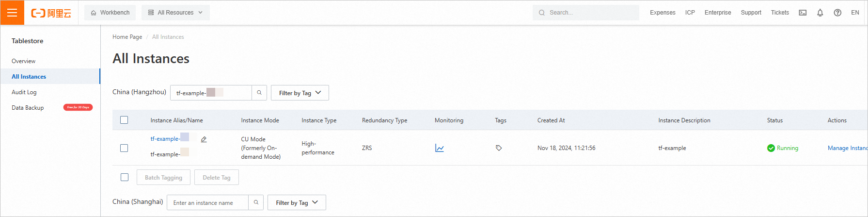Viewport: 868px width, 217px height.
Task: Focus the Shanghai instance name field
Action: pyautogui.click(x=207, y=202)
